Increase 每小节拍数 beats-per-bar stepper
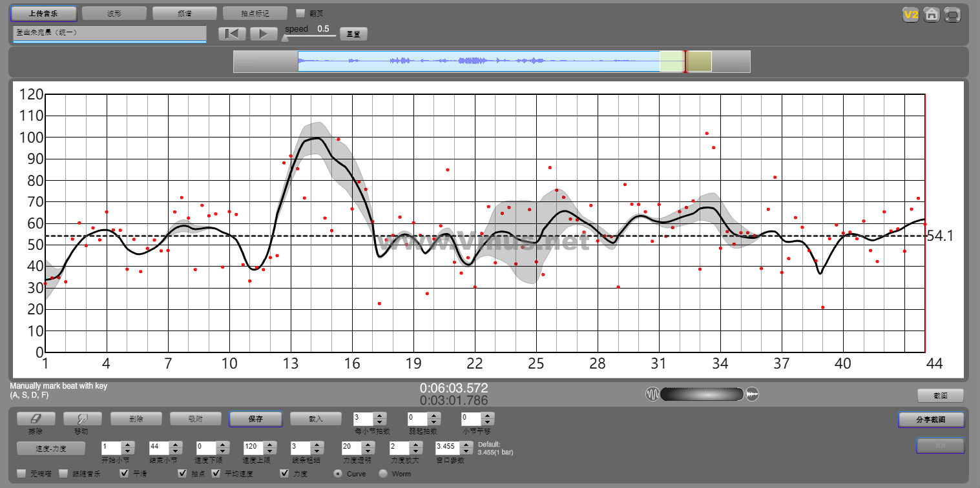 381,416
